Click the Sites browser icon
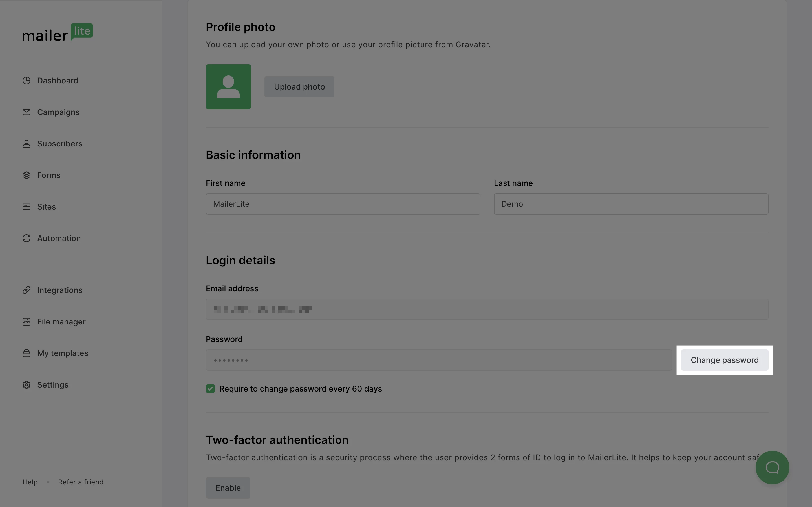812x507 pixels. (27, 206)
